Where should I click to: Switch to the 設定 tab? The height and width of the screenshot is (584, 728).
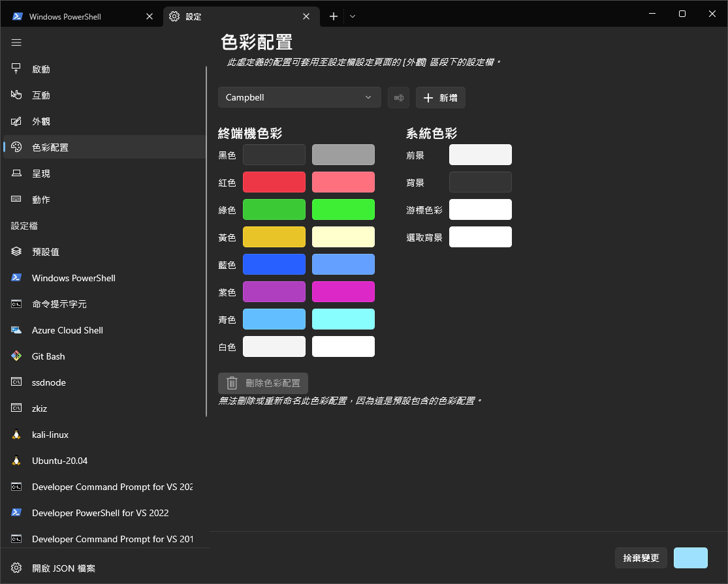(x=242, y=17)
